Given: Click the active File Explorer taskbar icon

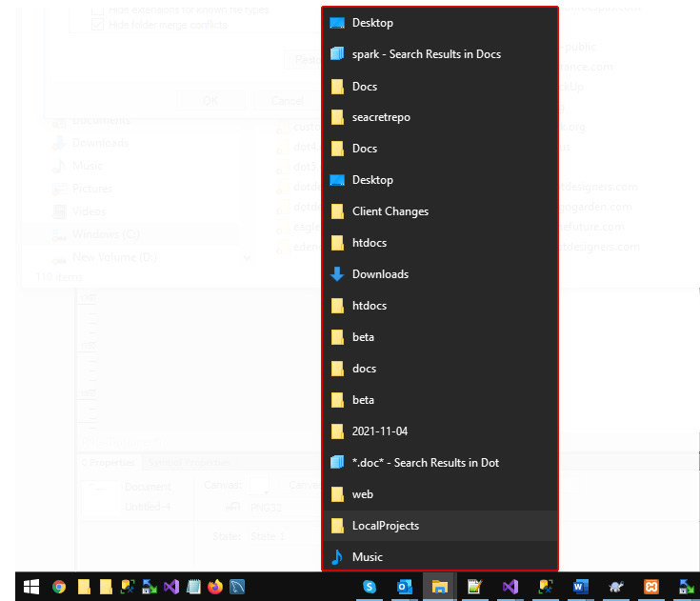Looking at the screenshot, I should [x=439, y=587].
